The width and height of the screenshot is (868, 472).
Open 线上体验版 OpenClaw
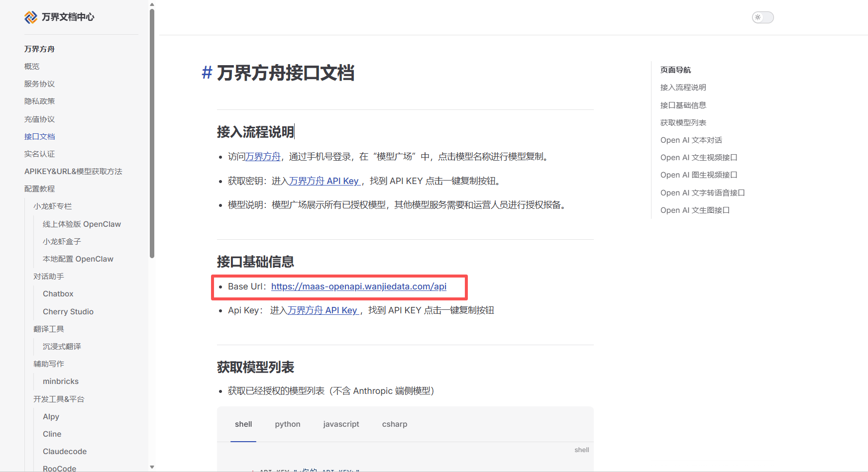pos(82,224)
